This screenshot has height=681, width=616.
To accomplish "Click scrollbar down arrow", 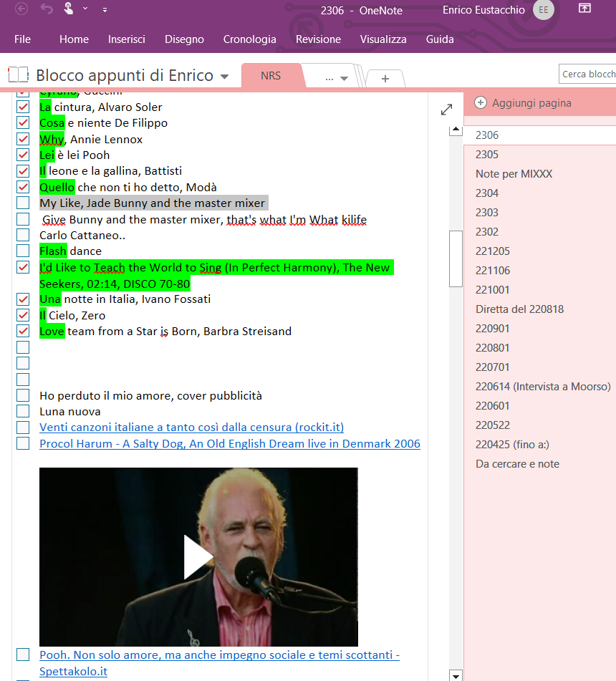I will coord(456,676).
